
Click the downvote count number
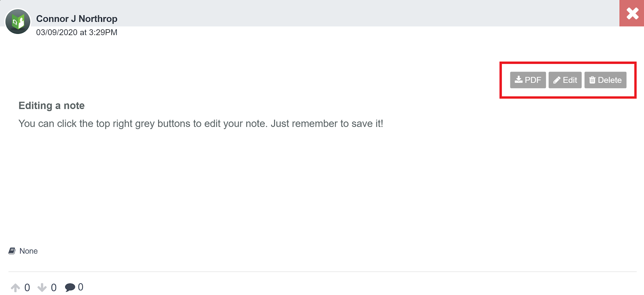point(54,288)
